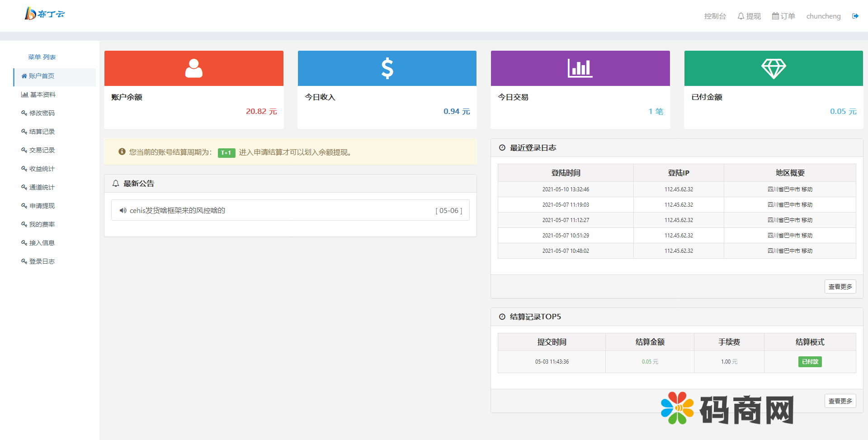
Task: View 我的费率 from the sidebar
Action: [42, 224]
